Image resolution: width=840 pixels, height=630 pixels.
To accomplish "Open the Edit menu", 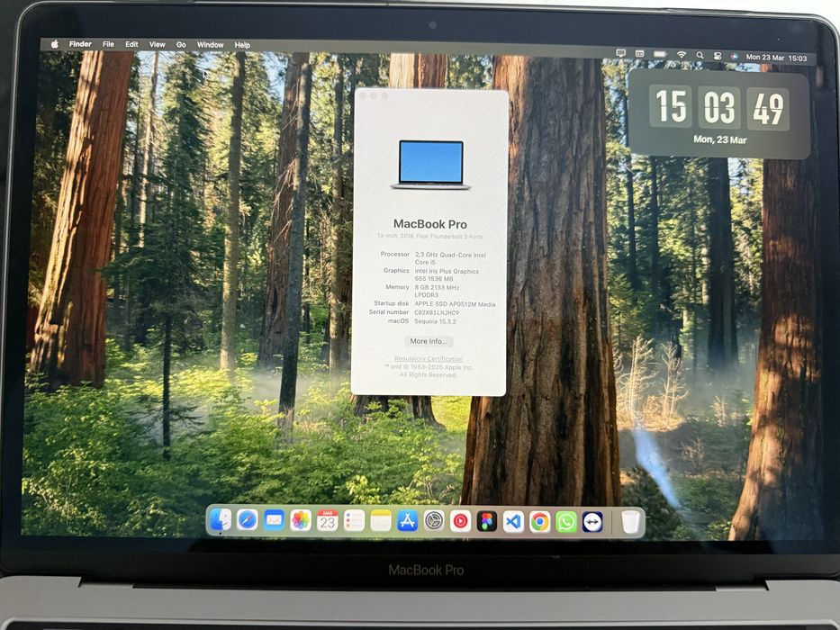I will [x=131, y=44].
